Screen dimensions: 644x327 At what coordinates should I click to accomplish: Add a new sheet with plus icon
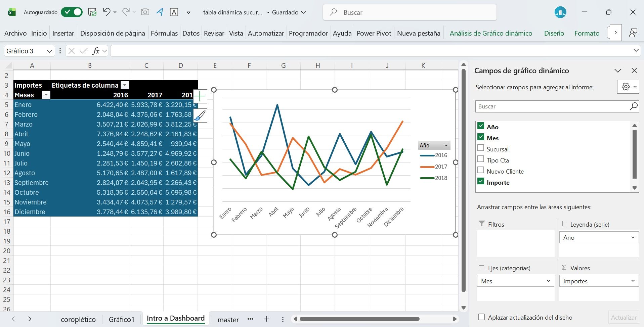(x=266, y=319)
